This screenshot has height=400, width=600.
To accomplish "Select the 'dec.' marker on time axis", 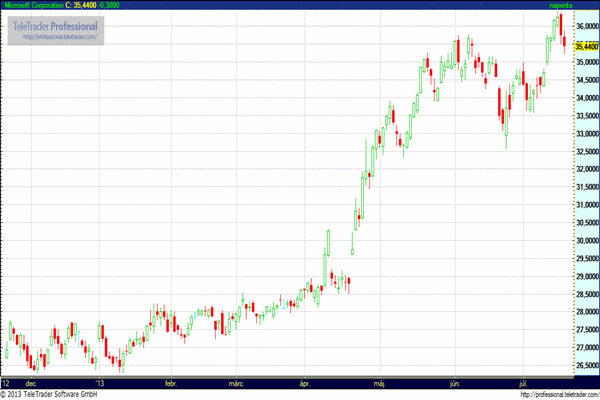I will (x=31, y=383).
